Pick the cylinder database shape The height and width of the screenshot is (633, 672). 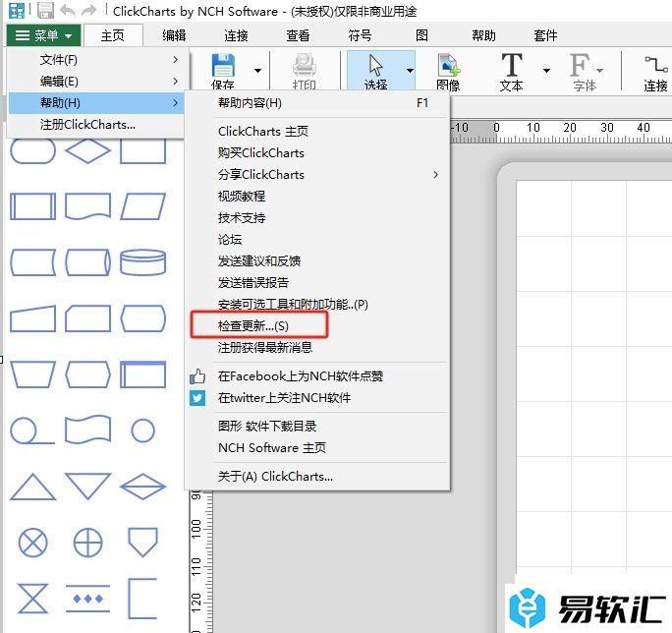[142, 262]
